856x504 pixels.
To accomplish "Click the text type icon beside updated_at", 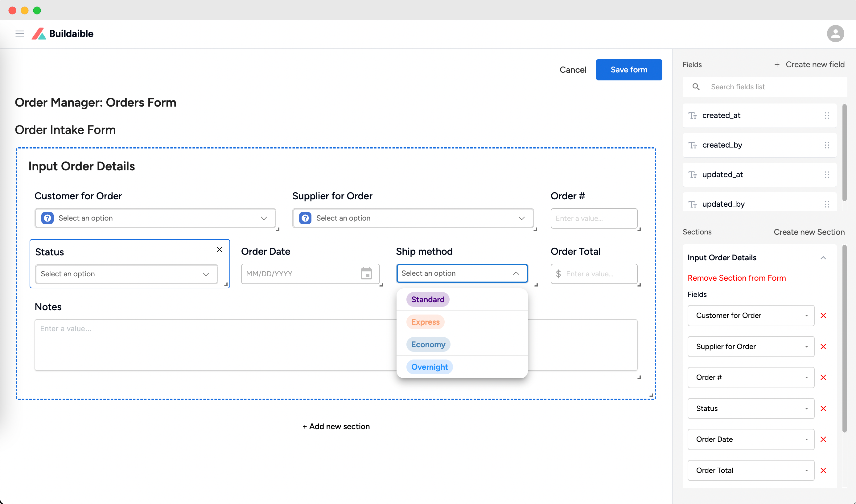I will [693, 175].
